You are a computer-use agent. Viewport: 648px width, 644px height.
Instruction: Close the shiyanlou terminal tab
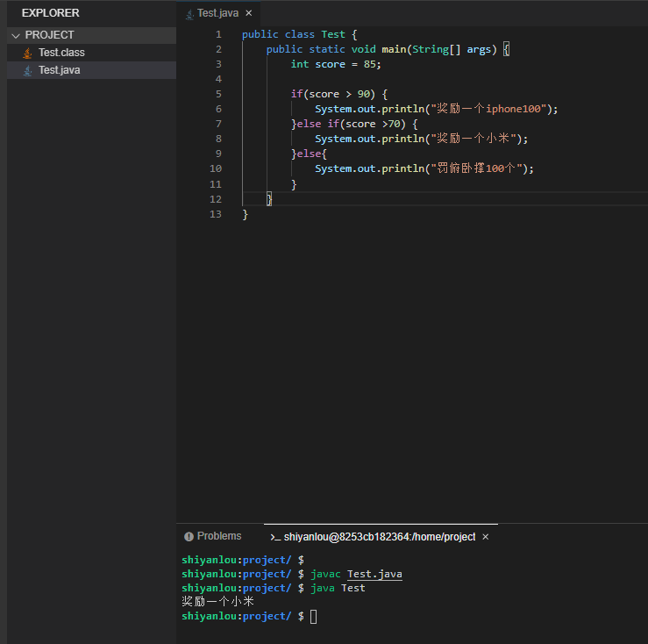point(486,537)
